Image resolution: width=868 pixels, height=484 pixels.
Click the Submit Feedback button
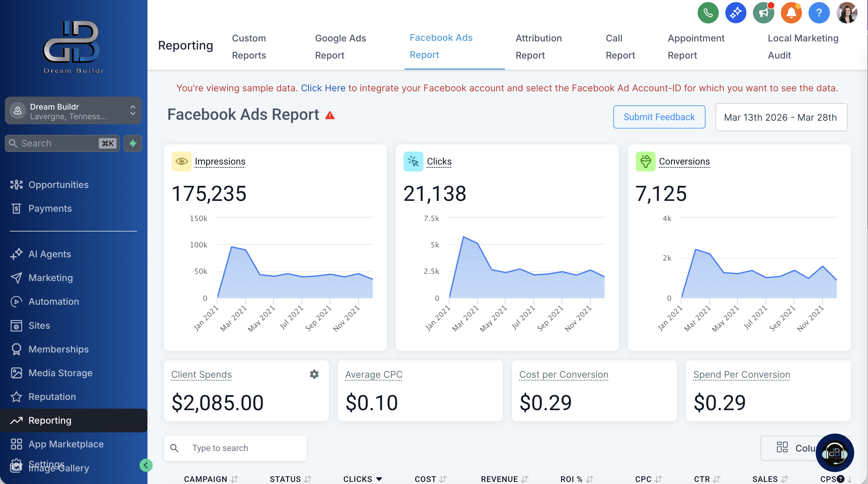click(659, 117)
